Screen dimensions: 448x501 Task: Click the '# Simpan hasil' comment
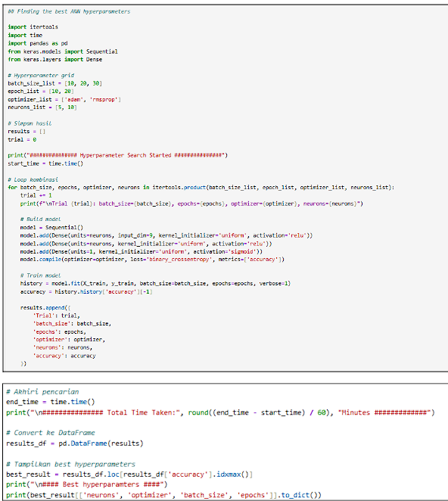(x=30, y=123)
